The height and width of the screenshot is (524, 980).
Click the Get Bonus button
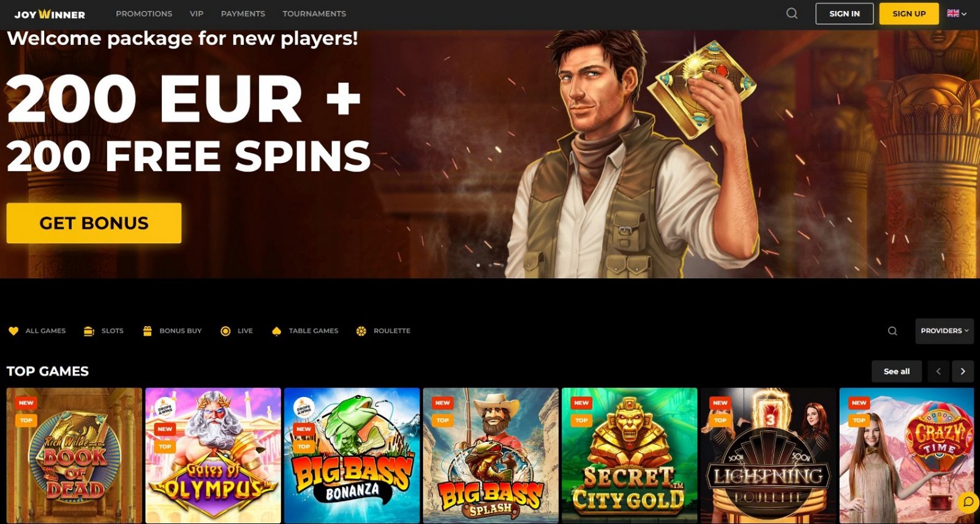(94, 223)
